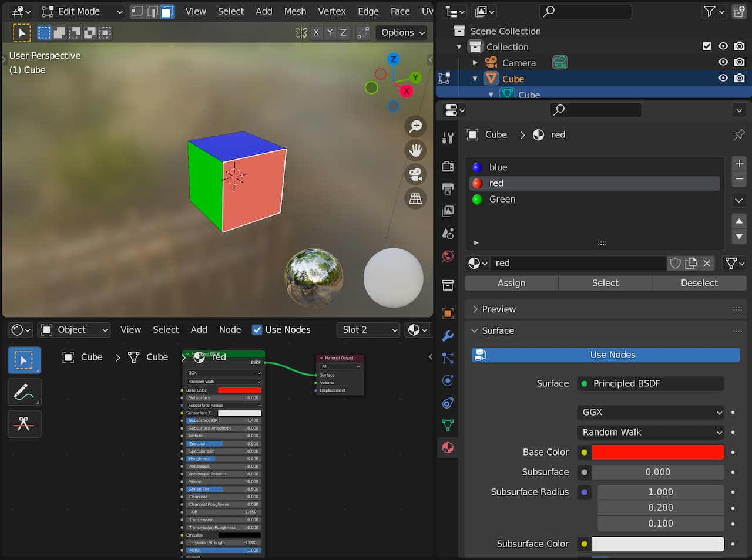The height and width of the screenshot is (560, 752).
Task: Select the Annotate tool in node editor
Action: coord(24,392)
